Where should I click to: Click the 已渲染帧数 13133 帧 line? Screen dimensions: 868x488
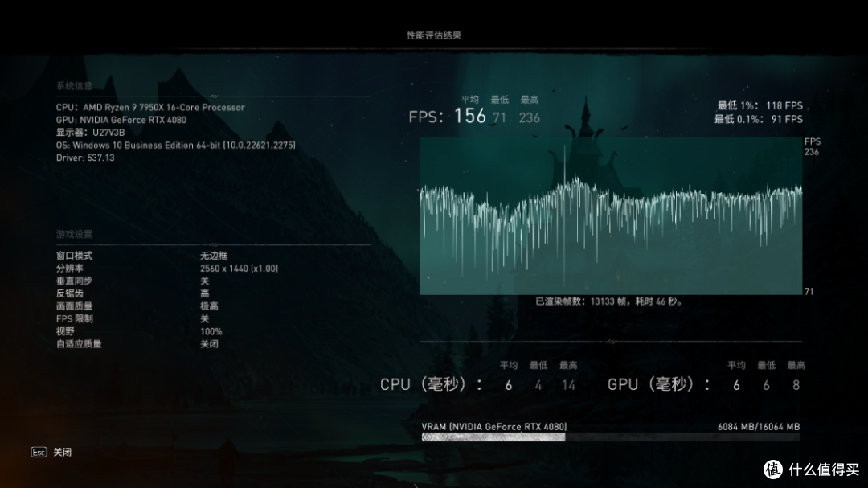(609, 301)
